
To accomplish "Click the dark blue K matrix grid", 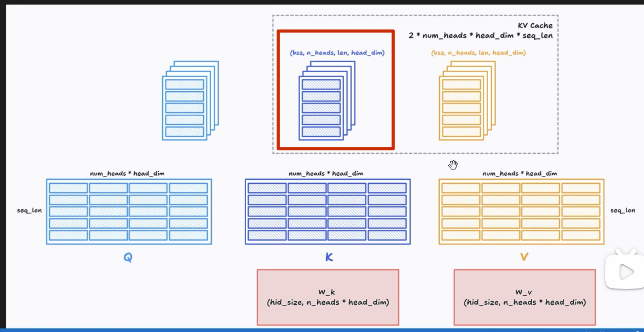I will (x=327, y=212).
